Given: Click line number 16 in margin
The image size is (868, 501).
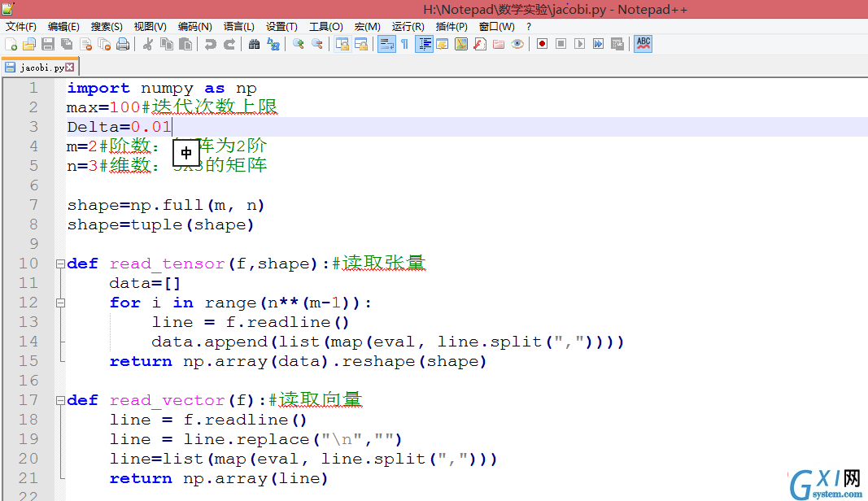Looking at the screenshot, I should 28,381.
